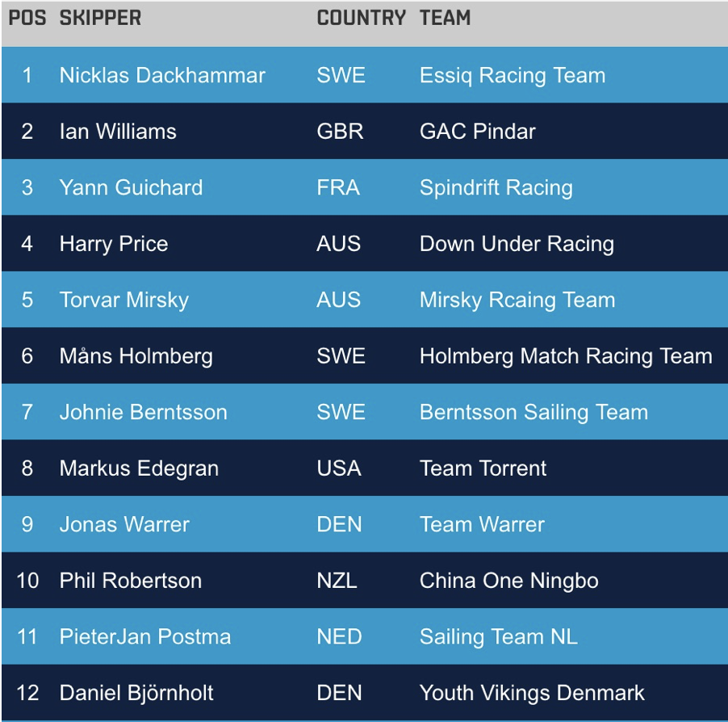This screenshot has height=722, width=728.
Task: Open Ian Williams skipper name
Action: tap(118, 132)
